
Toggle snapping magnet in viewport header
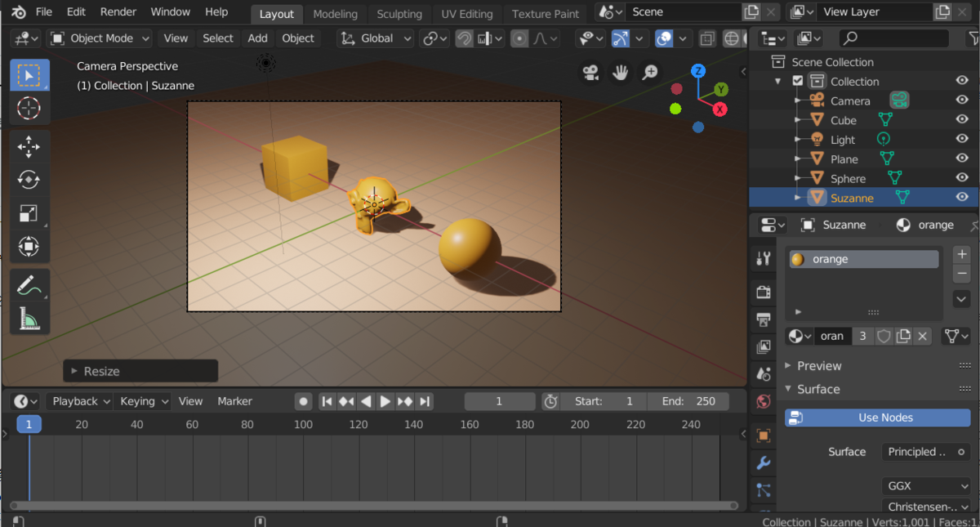(x=464, y=38)
